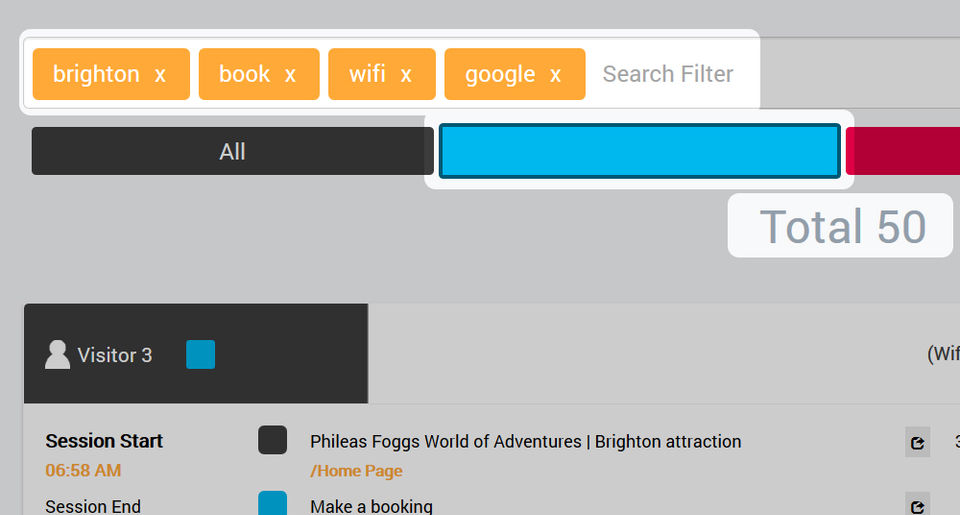Open share icon for Phileas Foggs page row
The width and height of the screenshot is (960, 515).
[x=917, y=442]
